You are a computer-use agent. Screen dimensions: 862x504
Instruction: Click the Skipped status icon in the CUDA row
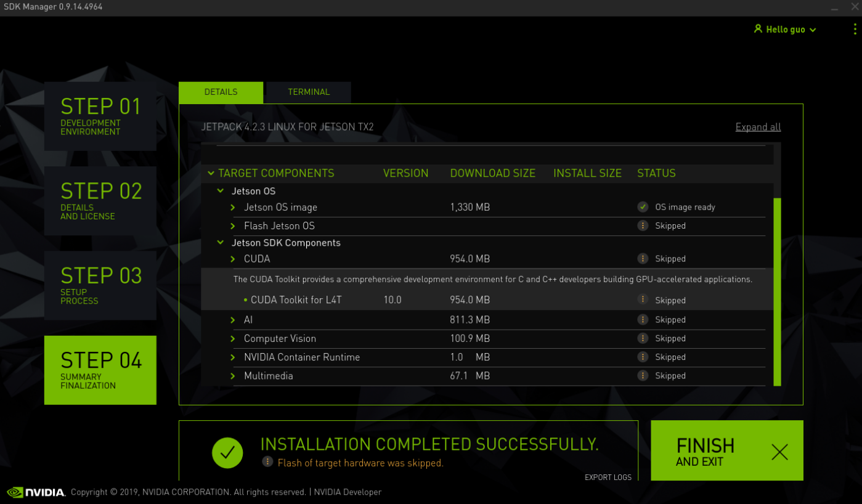click(x=643, y=259)
